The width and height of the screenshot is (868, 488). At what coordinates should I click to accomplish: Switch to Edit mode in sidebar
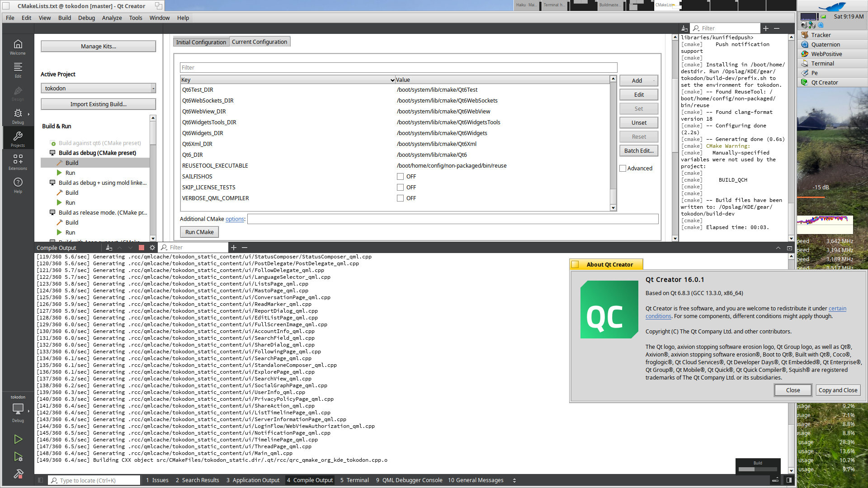18,70
